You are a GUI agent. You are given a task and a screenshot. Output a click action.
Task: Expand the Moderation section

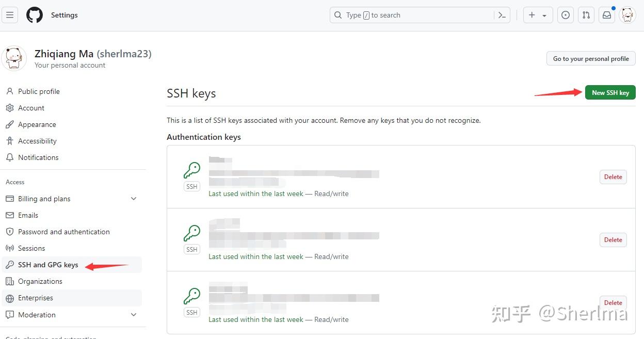point(72,315)
